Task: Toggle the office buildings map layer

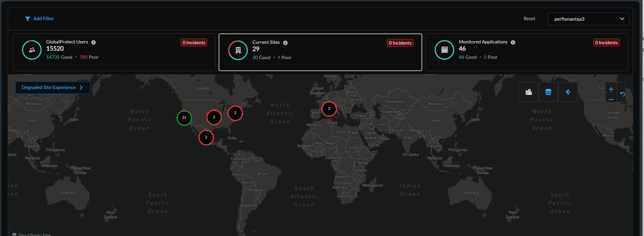Action: [x=529, y=92]
